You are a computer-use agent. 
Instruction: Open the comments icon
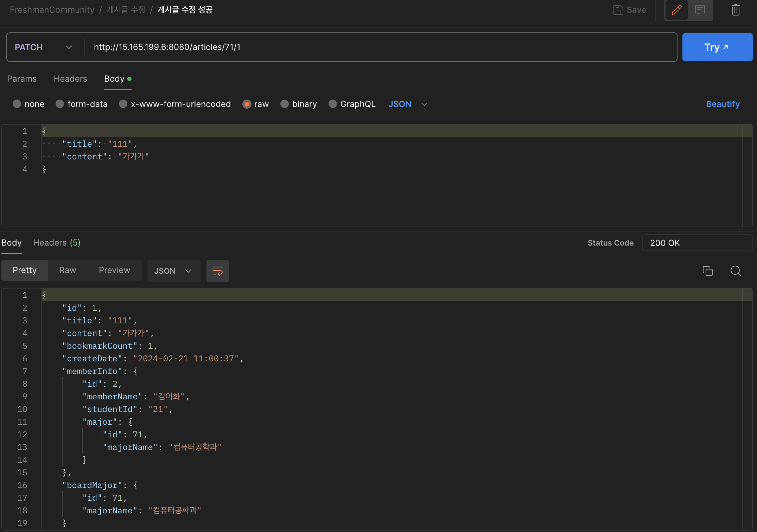[700, 10]
